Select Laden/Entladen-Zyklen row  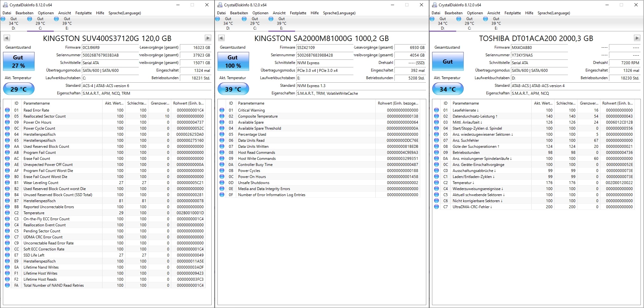534,177
